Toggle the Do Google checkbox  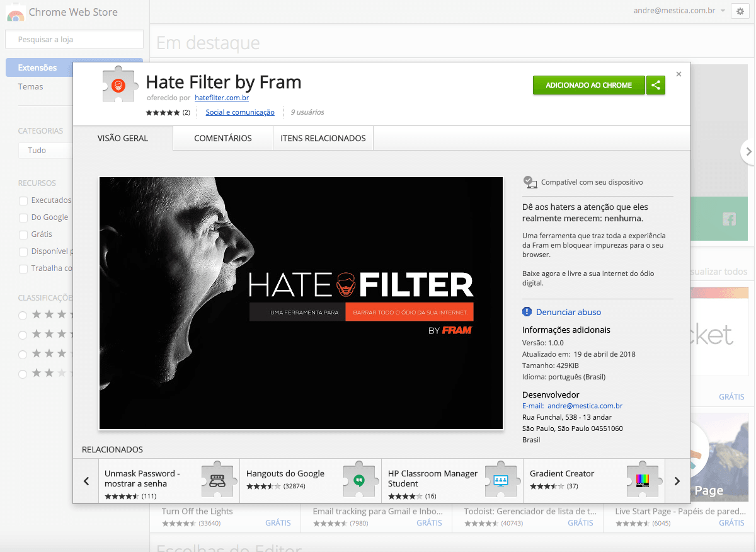pos(23,217)
